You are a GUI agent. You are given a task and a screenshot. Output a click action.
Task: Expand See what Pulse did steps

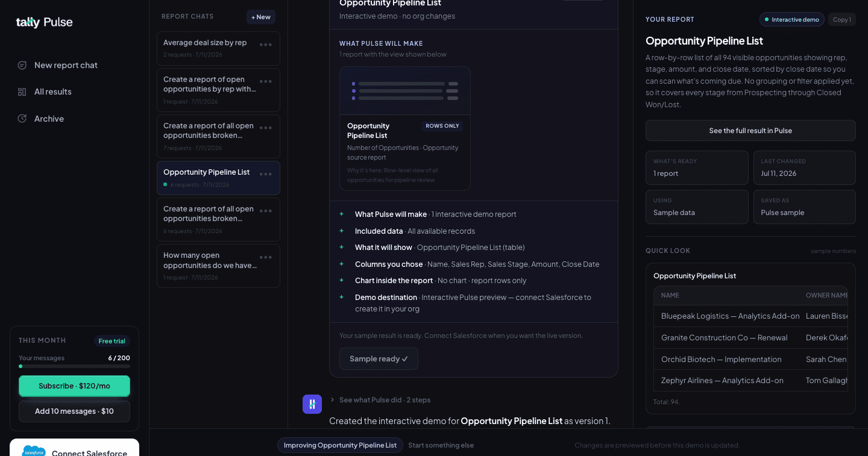pyautogui.click(x=380, y=400)
